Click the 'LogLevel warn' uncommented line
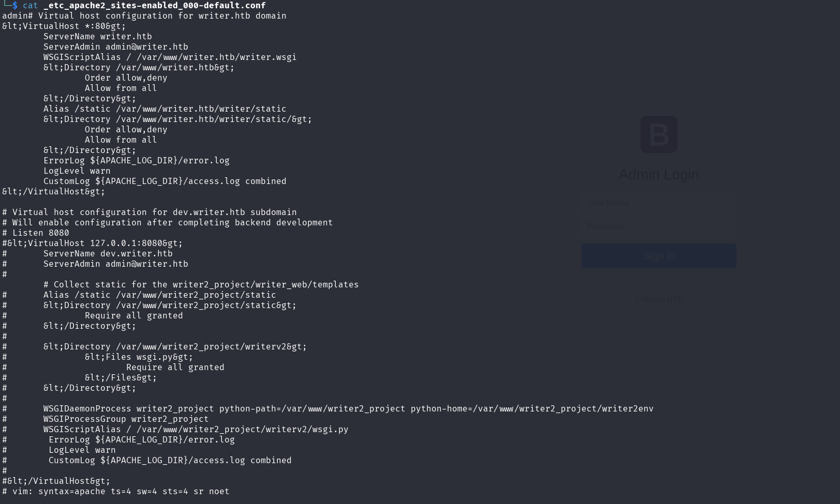 click(x=77, y=171)
